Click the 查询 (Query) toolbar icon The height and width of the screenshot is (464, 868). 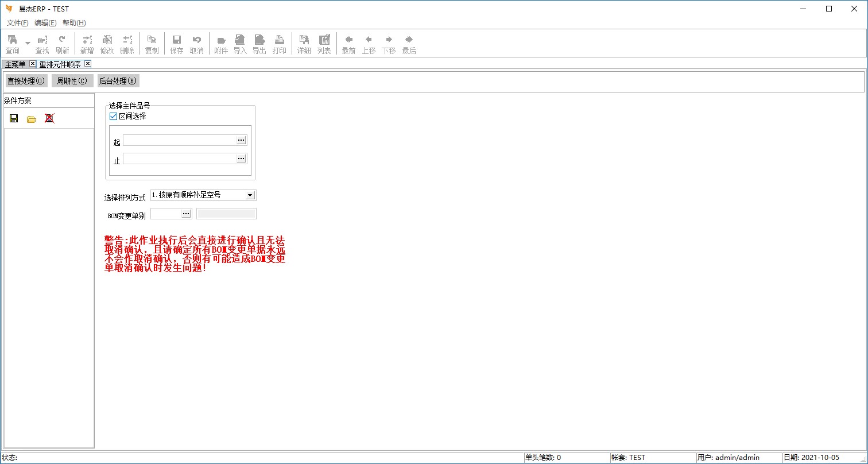click(x=12, y=44)
